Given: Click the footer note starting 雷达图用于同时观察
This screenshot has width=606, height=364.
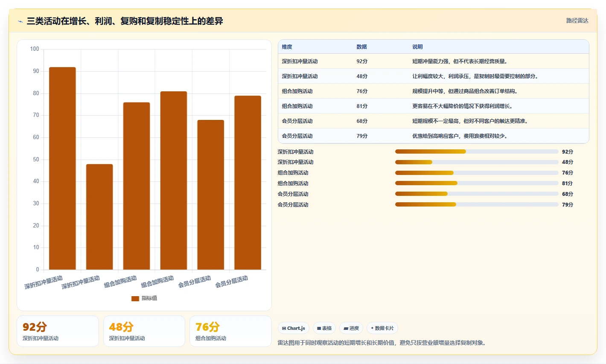Looking at the screenshot, I should [x=382, y=343].
